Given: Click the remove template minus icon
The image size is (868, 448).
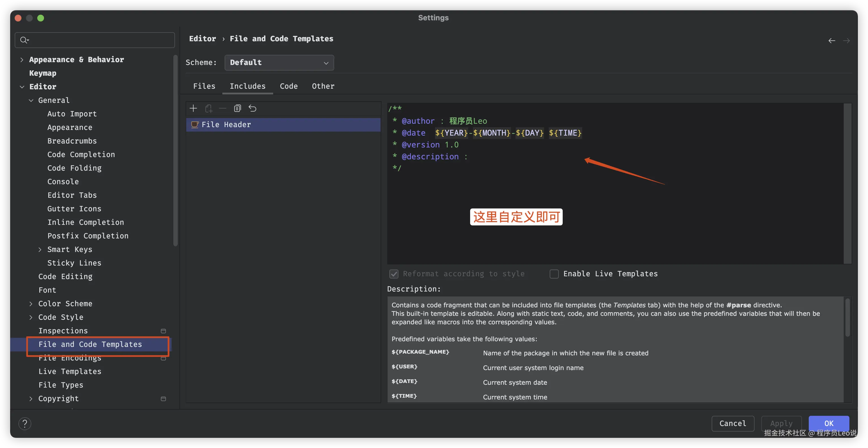Looking at the screenshot, I should 223,108.
